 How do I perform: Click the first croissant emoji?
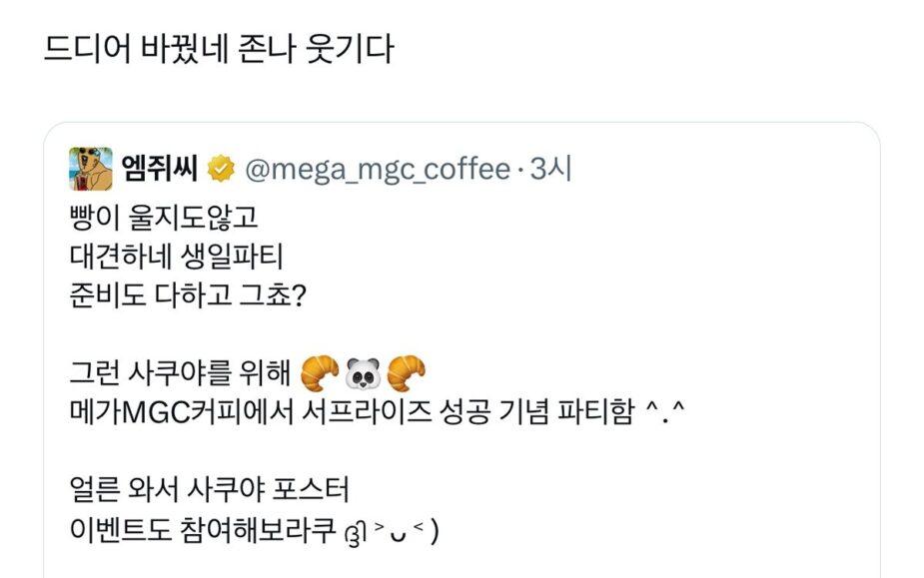click(x=319, y=373)
